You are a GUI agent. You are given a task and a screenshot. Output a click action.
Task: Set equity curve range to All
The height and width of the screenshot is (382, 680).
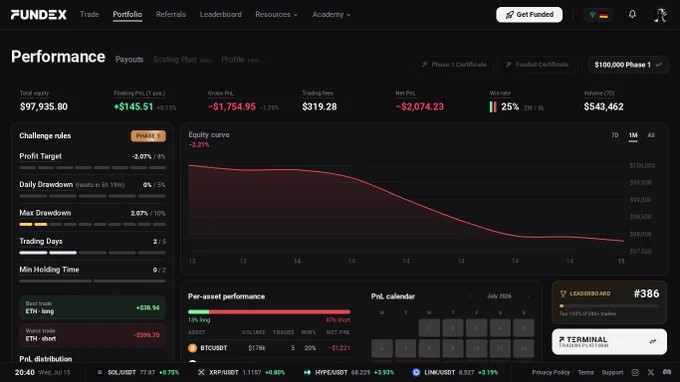pyautogui.click(x=651, y=135)
